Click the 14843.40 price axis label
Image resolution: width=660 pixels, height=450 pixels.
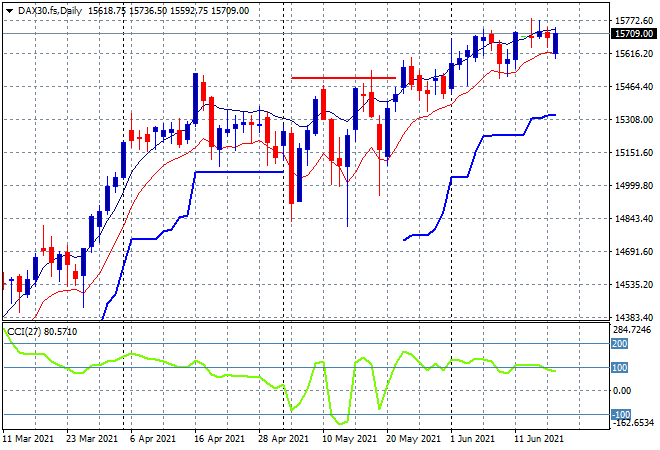634,218
